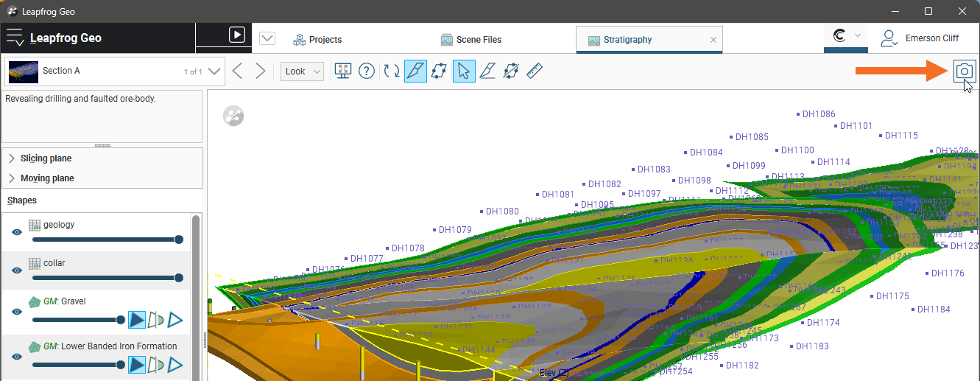Switch to the Projects tab

pyautogui.click(x=317, y=40)
